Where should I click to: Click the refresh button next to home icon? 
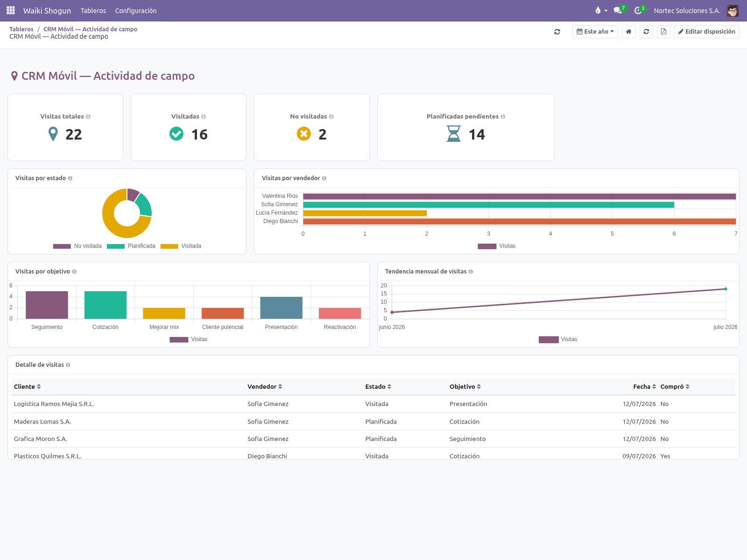pyautogui.click(x=646, y=32)
